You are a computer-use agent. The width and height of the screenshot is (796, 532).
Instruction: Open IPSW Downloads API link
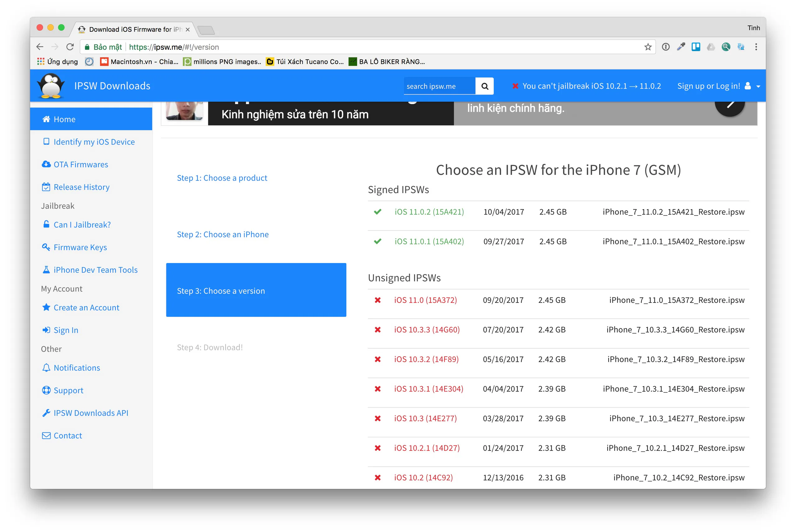(x=85, y=413)
